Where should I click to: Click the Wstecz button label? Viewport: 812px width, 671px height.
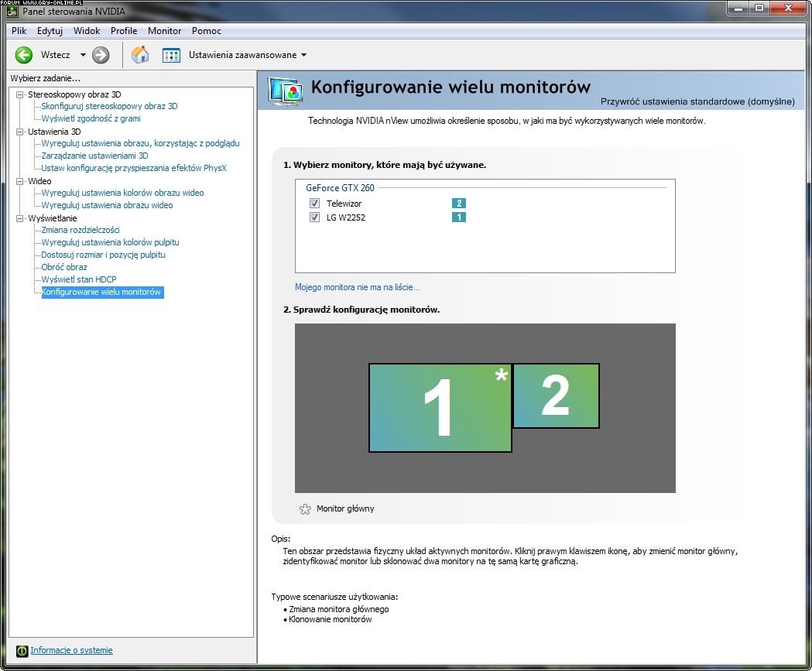point(55,55)
